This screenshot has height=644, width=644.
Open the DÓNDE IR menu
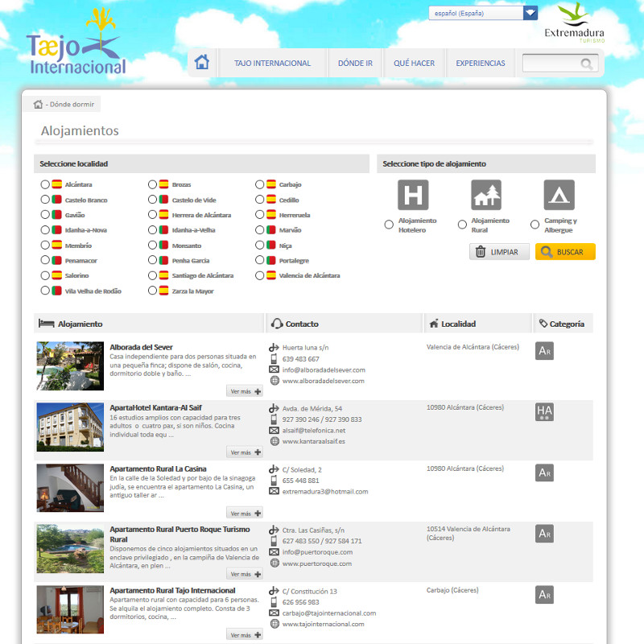click(x=355, y=64)
